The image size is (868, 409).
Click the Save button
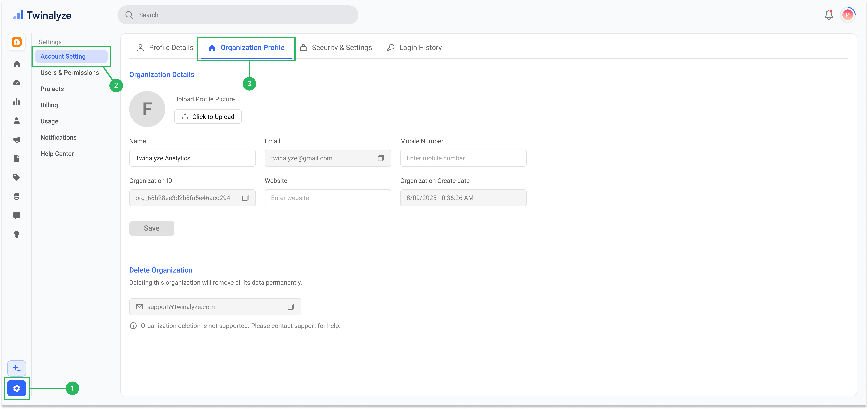pyautogui.click(x=152, y=228)
